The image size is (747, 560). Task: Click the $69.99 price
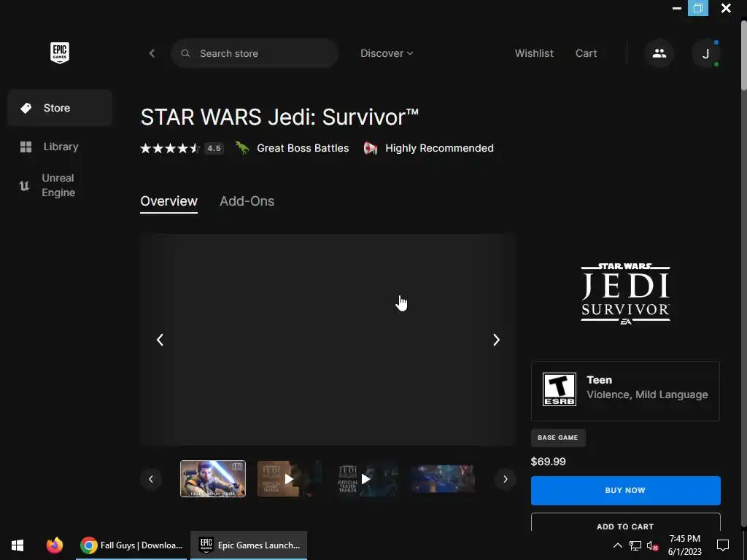pos(549,462)
